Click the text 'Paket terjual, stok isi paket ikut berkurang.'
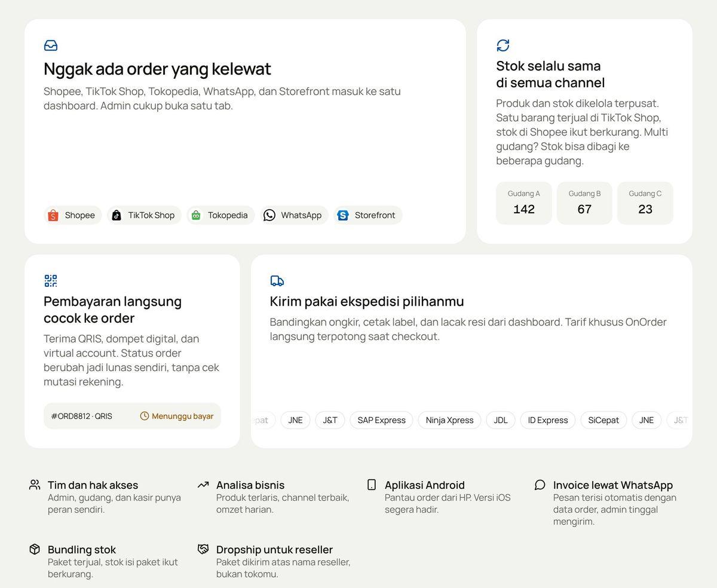 pos(113,568)
